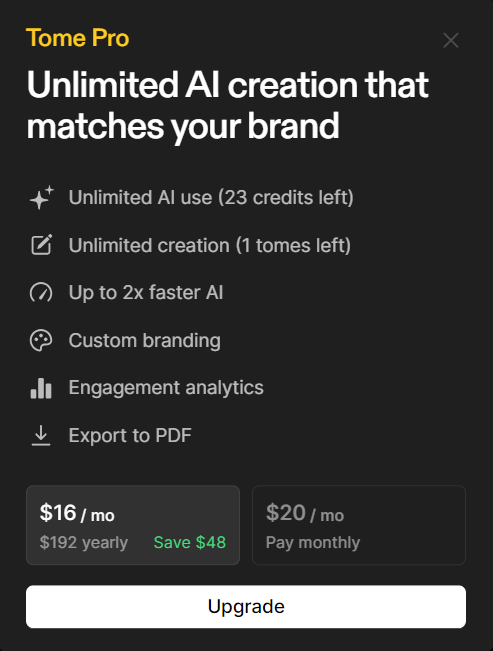Click the Pay monthly label
Viewport: 493px width, 651px height.
click(313, 543)
